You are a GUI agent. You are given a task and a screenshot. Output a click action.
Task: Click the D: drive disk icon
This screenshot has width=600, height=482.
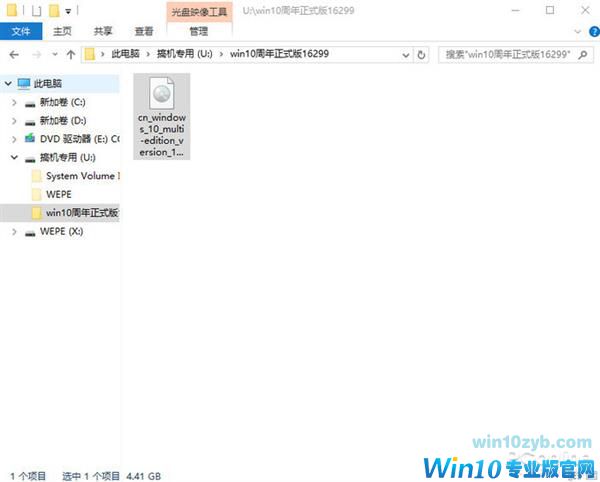click(30, 123)
